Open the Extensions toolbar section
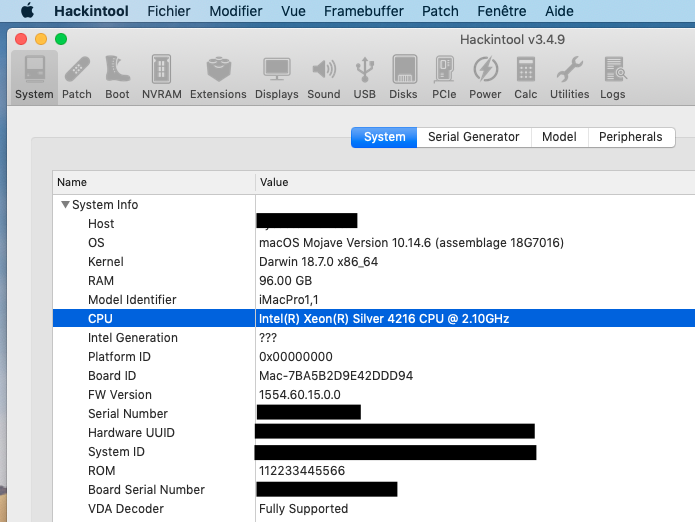 tap(218, 78)
